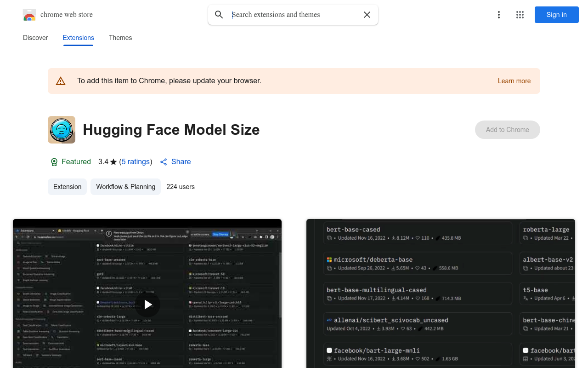Screen dimensions: 588x368
Task: Focus the Search extensions and themes field
Action: pos(294,15)
